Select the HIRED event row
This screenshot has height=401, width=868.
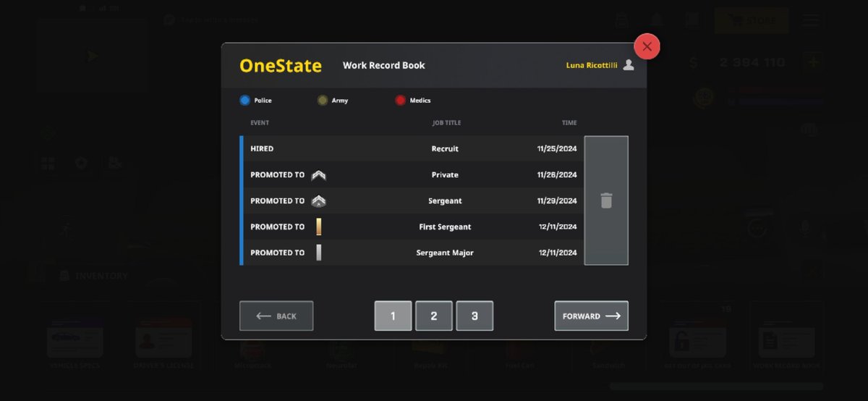click(412, 148)
